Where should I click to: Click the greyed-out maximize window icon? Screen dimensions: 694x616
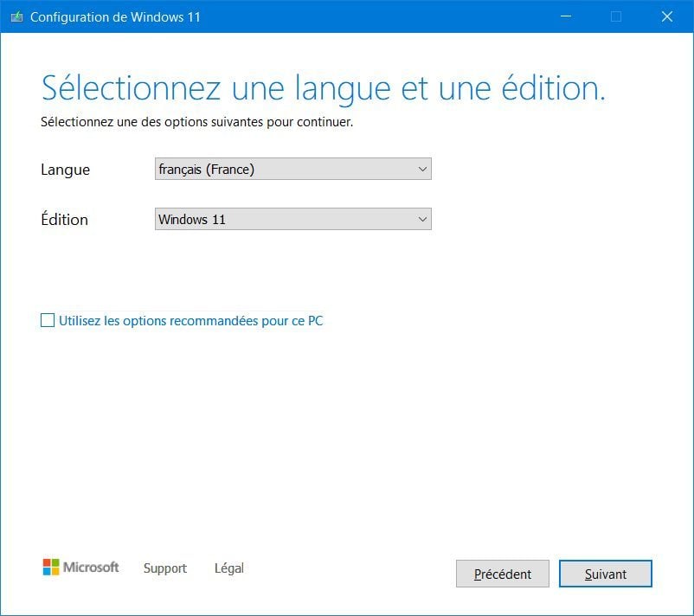tap(615, 16)
